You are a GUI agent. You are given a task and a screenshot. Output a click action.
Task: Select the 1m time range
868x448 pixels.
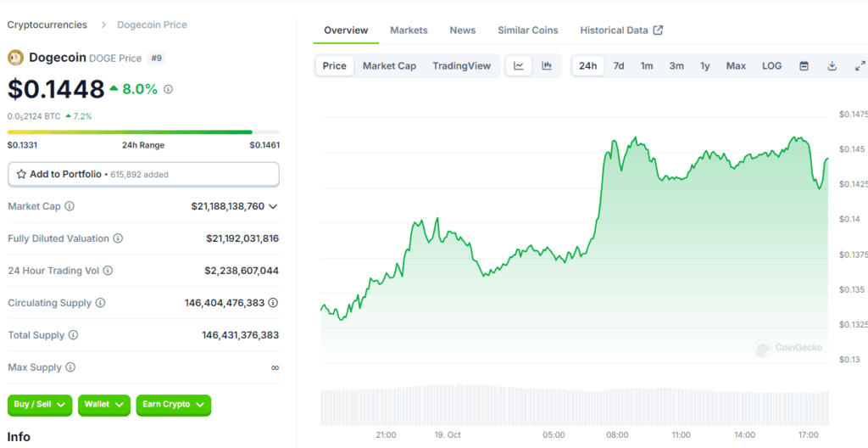click(x=647, y=66)
